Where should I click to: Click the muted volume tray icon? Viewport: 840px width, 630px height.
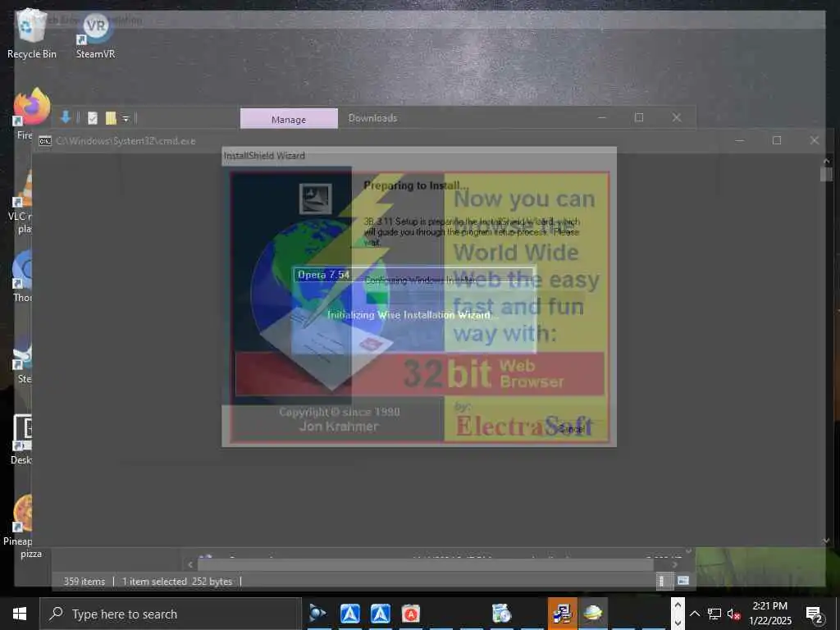pos(734,614)
